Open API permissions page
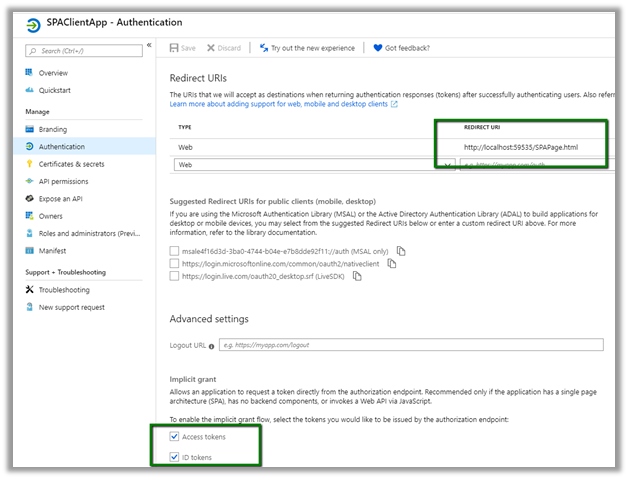This screenshot has width=628, height=479. pyautogui.click(x=63, y=181)
